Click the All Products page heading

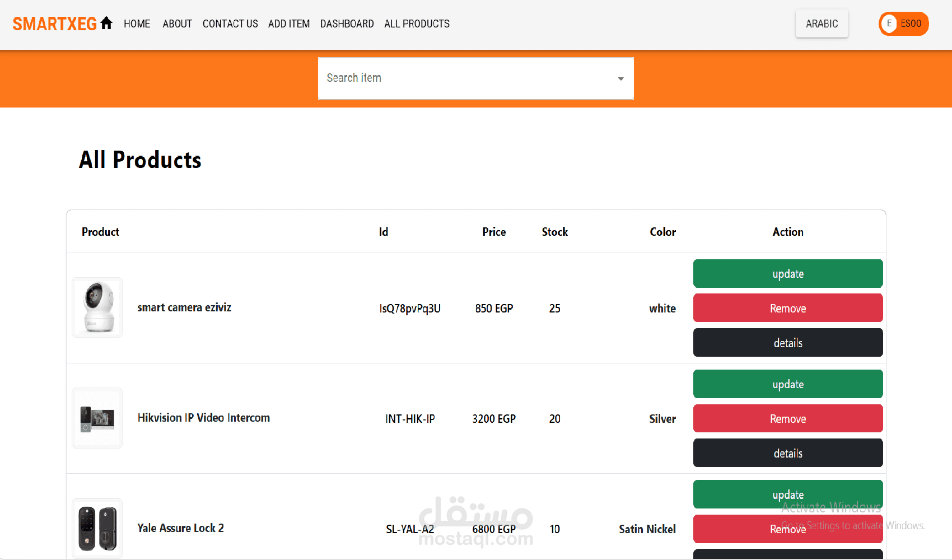click(x=140, y=160)
